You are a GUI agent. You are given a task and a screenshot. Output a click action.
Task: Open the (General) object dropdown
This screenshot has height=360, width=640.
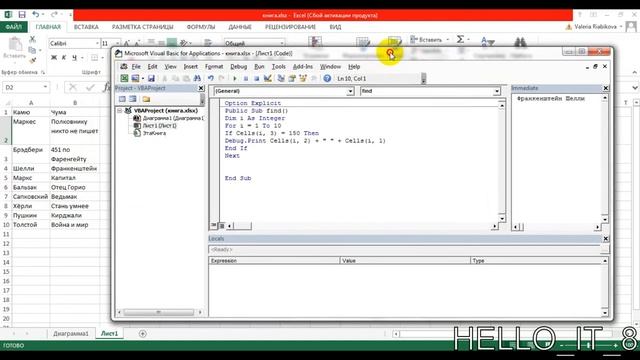click(350, 91)
